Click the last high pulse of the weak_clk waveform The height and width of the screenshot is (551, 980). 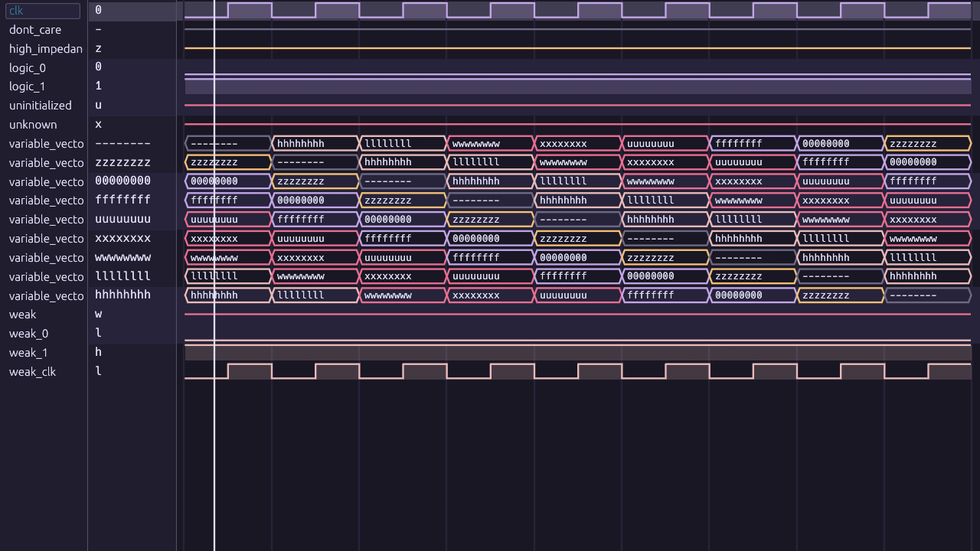click(949, 371)
